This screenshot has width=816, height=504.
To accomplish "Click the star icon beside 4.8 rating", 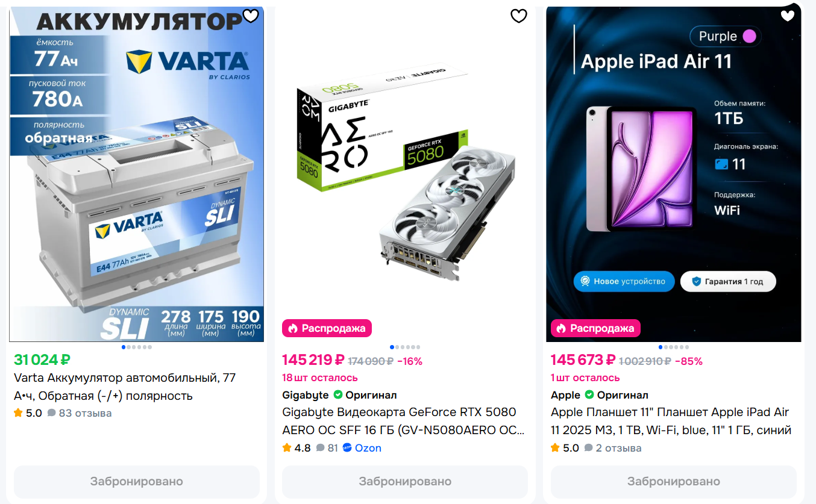I will tap(287, 448).
